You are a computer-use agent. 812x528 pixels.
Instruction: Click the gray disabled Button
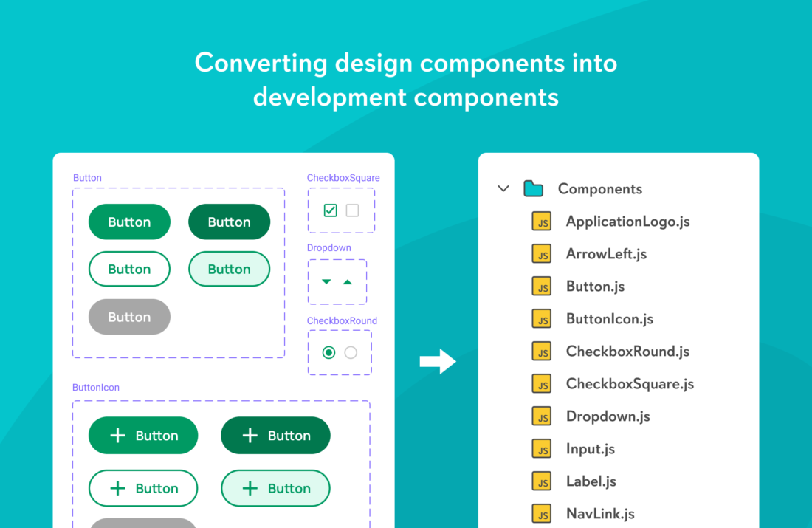click(x=129, y=317)
